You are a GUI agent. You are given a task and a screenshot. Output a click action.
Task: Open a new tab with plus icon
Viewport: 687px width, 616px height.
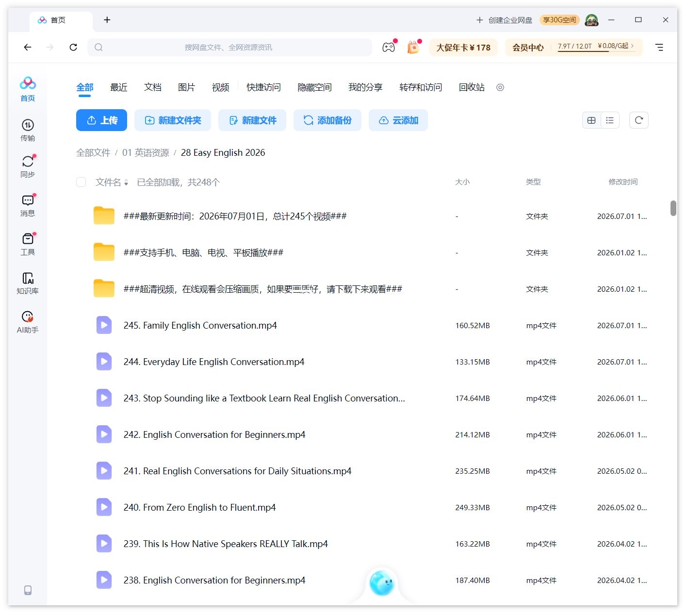pyautogui.click(x=107, y=20)
